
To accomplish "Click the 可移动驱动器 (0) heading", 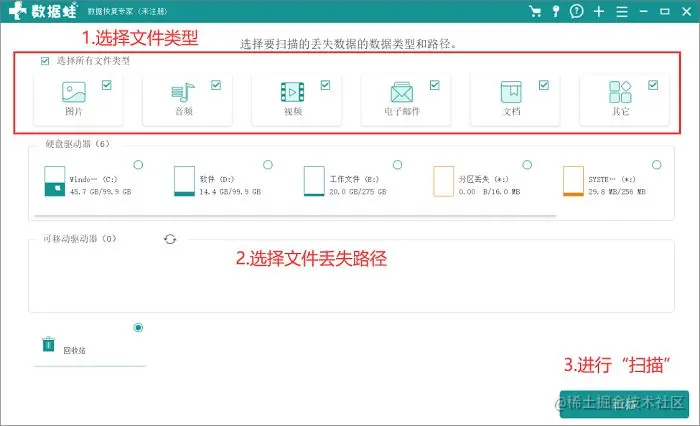I will click(79, 239).
